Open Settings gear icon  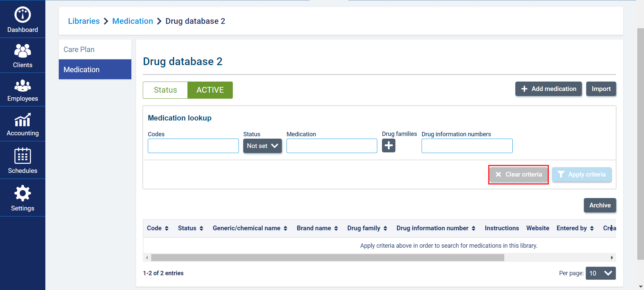pos(23,193)
